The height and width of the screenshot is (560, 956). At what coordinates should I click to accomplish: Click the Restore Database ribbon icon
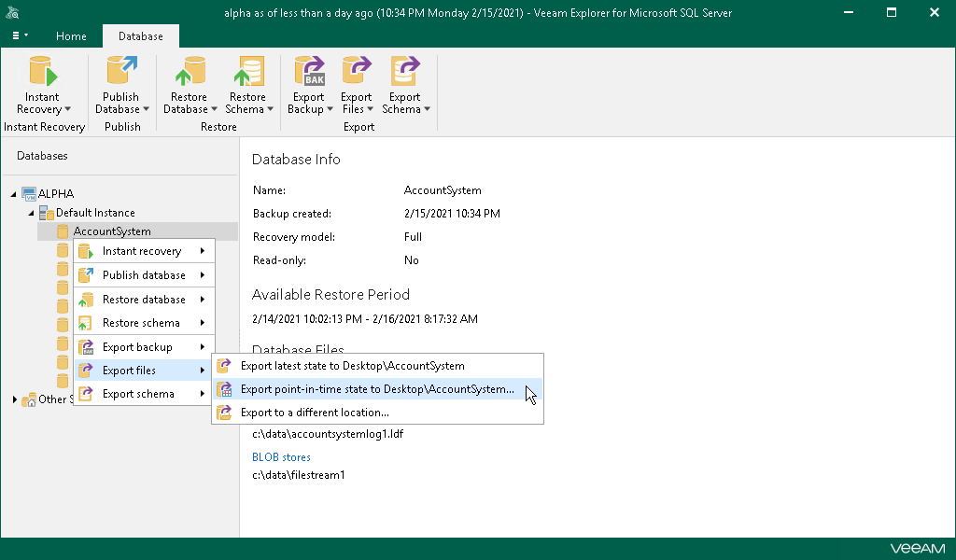click(190, 71)
